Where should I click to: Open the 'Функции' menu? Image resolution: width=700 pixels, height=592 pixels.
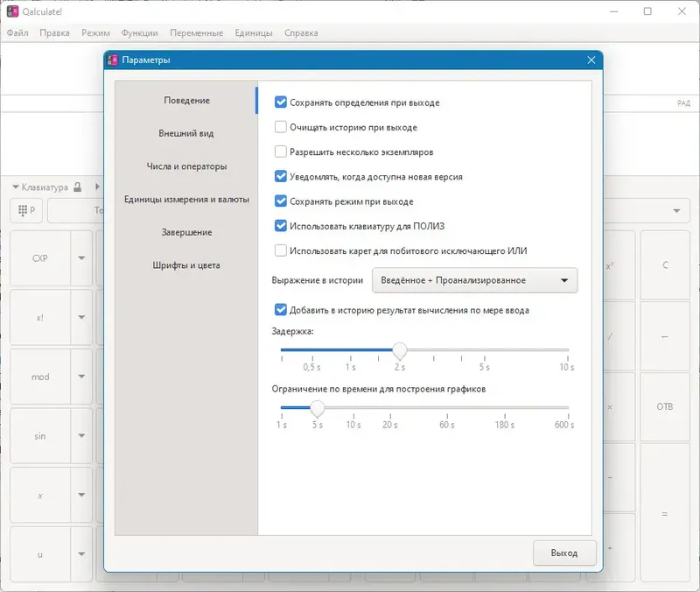click(x=139, y=32)
